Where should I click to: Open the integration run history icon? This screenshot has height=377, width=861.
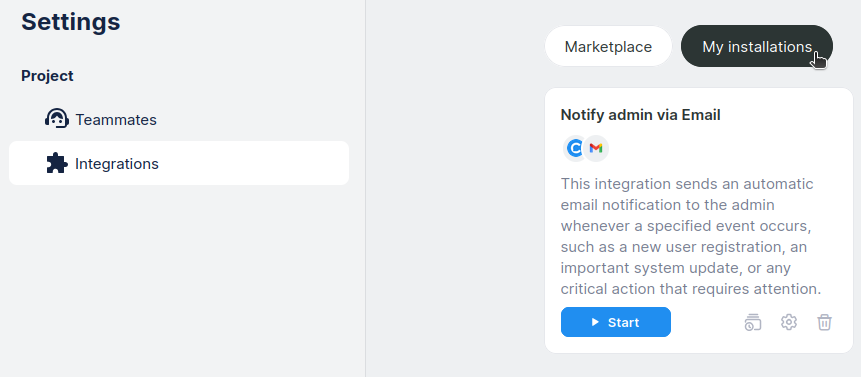(753, 322)
